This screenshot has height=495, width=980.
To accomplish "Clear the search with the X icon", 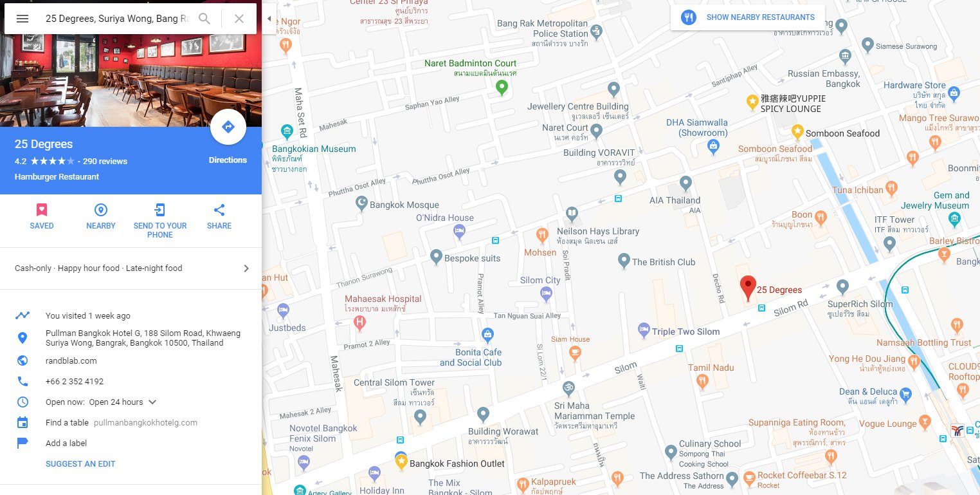I will point(239,19).
